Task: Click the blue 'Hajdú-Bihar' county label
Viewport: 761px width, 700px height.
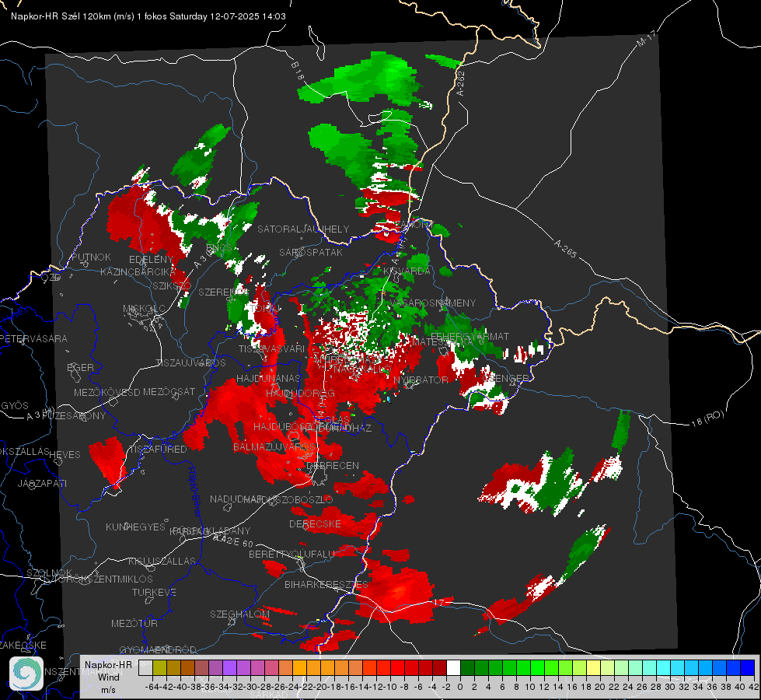Action: click(194, 491)
